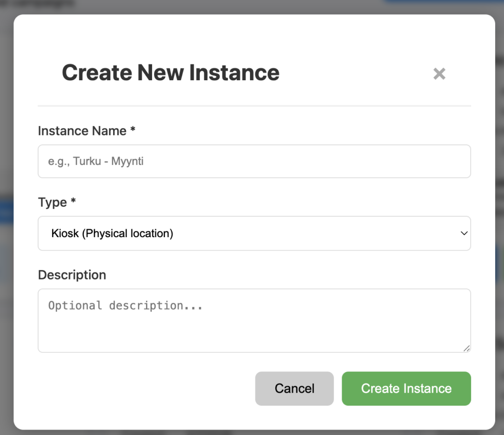Grab the Description textarea resize handle
Viewport: 504px width, 435px height.
(x=466, y=348)
